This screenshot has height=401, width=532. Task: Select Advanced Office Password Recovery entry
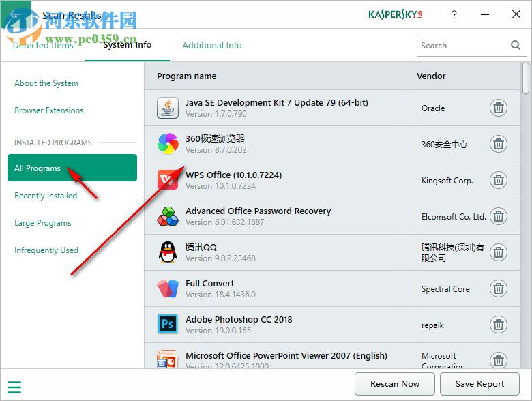(333, 216)
